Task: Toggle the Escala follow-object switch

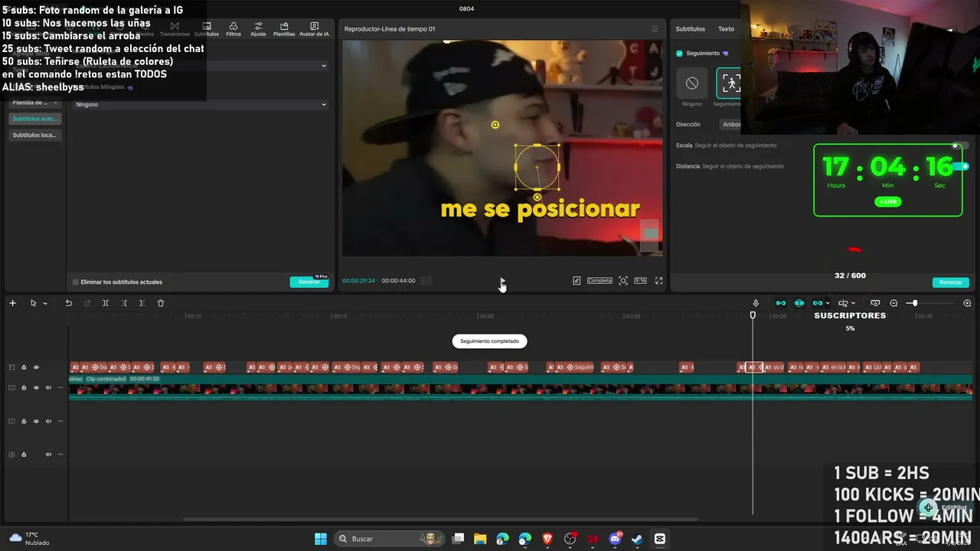Action: coord(959,145)
